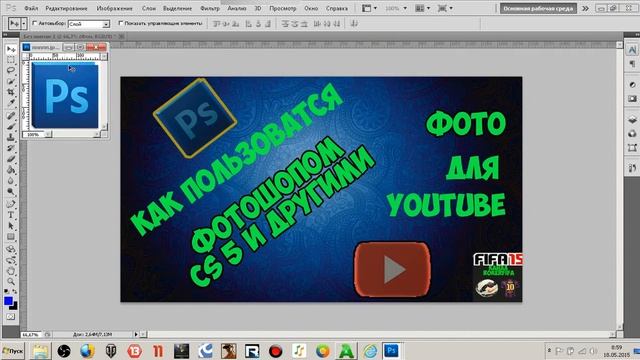Viewport: 640px width, 360px height.
Task: Open the Редактирование menu
Action: 66,8
